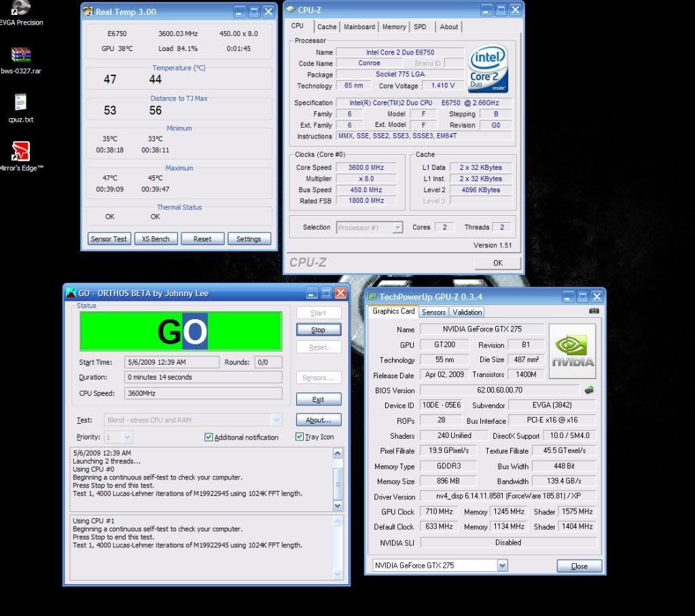Open the About... dialog in ORTHOS
Image resolution: width=695 pixels, height=616 pixels.
318,420
